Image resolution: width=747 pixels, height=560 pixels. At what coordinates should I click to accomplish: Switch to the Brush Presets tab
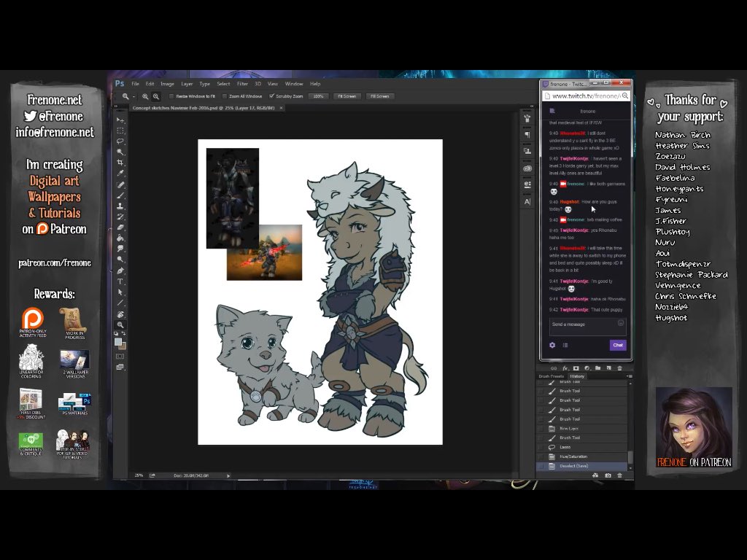coord(551,376)
